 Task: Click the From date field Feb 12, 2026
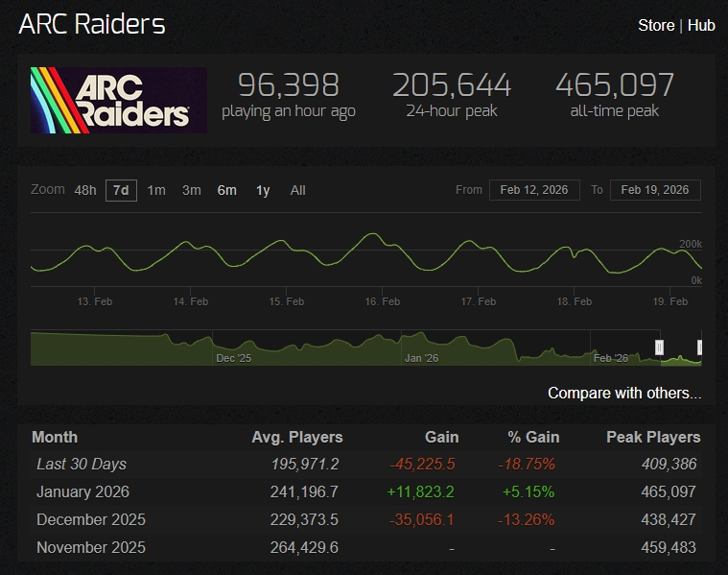[534, 190]
